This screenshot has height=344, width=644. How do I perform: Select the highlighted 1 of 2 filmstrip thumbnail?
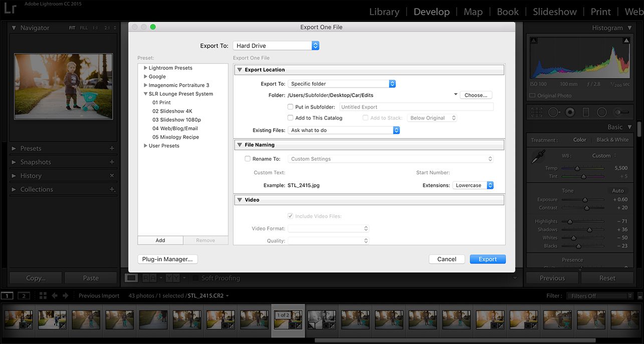[x=288, y=319]
